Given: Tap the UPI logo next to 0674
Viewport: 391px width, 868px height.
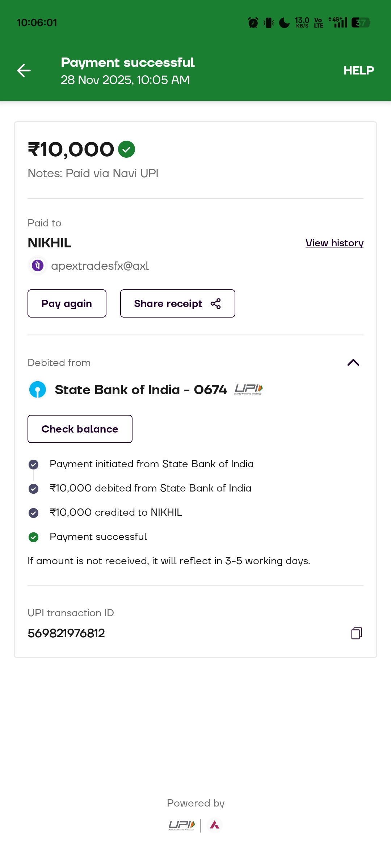Looking at the screenshot, I should coord(248,389).
